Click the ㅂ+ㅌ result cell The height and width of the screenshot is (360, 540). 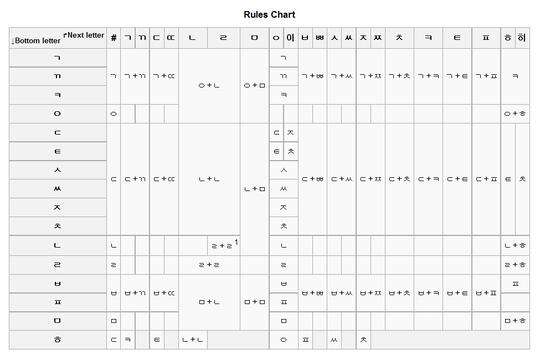click(x=457, y=293)
